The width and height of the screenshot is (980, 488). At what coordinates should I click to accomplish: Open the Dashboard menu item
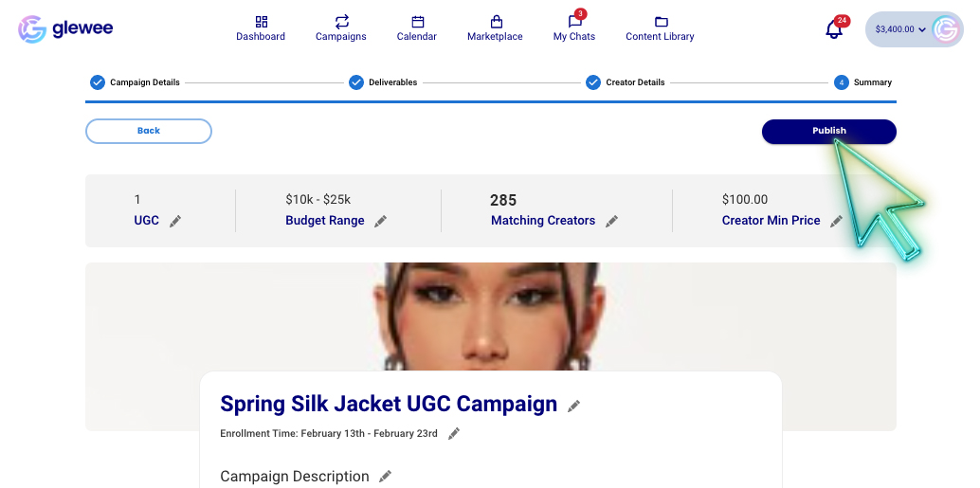[x=261, y=28]
